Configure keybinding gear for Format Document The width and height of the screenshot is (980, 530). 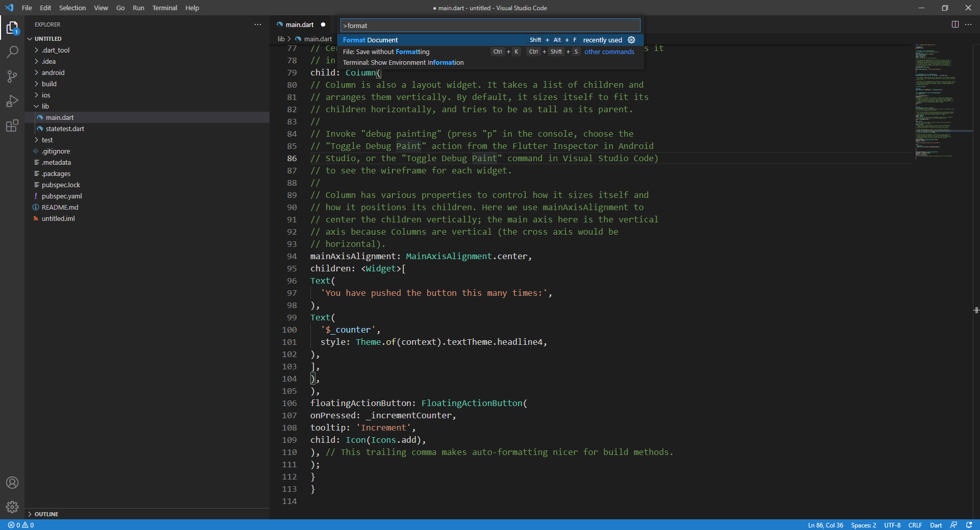(x=631, y=40)
